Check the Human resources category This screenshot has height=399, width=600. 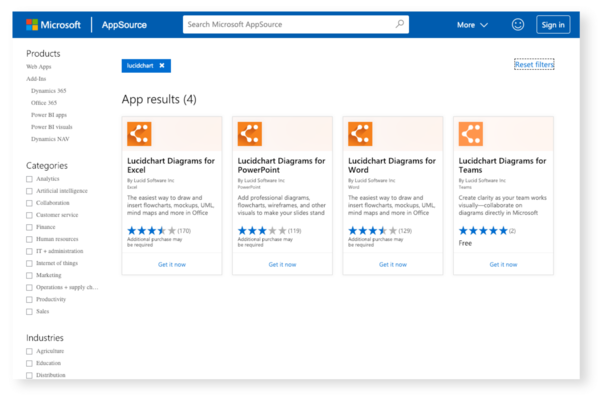point(29,239)
